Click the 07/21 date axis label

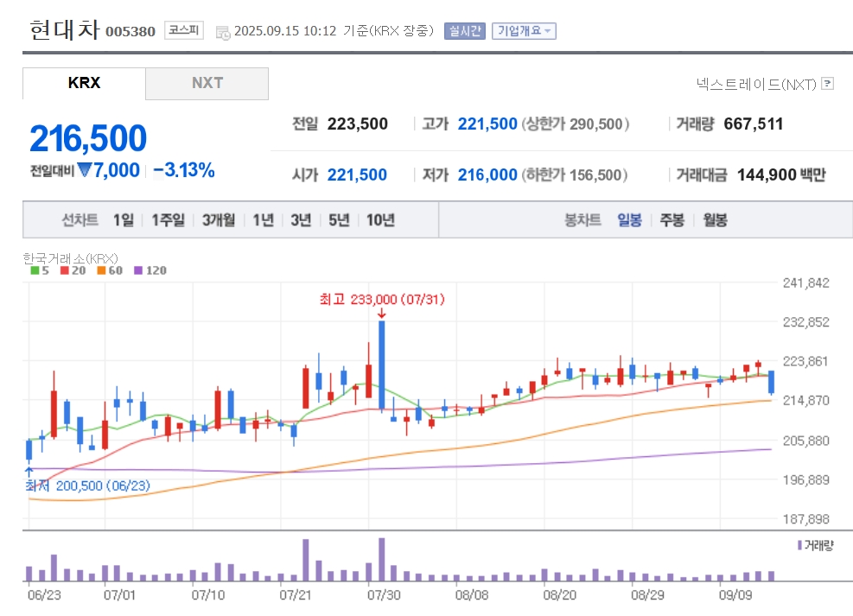[296, 594]
